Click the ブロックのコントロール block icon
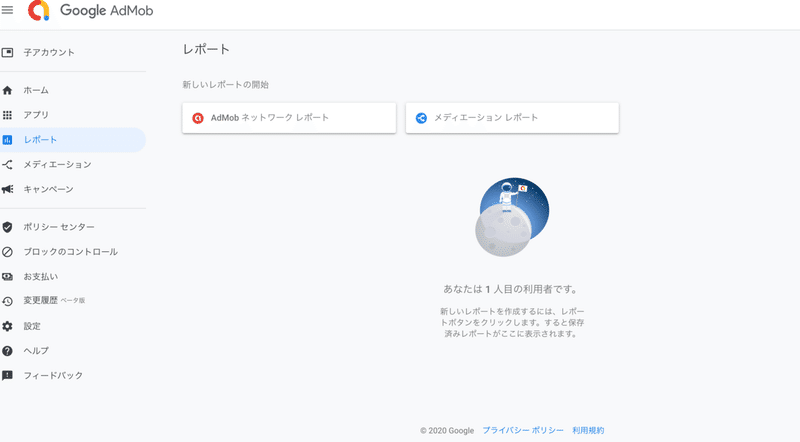Screen dimensions: 800x442 7,252
